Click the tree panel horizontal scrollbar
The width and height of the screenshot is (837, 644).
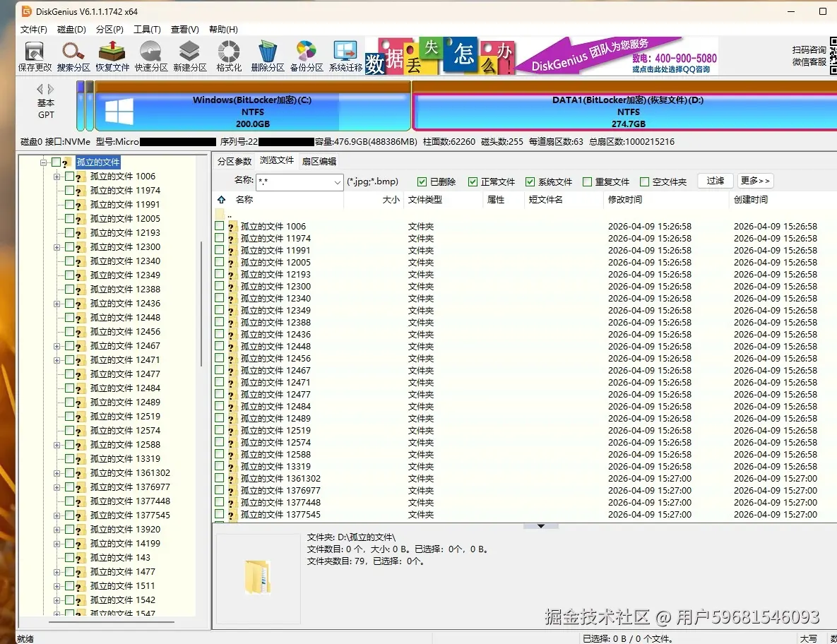tap(112, 621)
